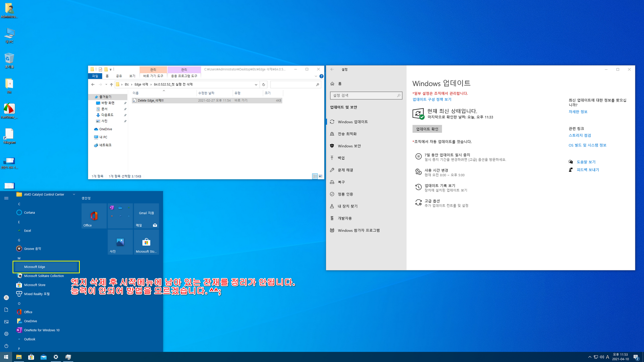Select OneDrive in navigation pane
The width and height of the screenshot is (644, 362).
[x=105, y=129]
